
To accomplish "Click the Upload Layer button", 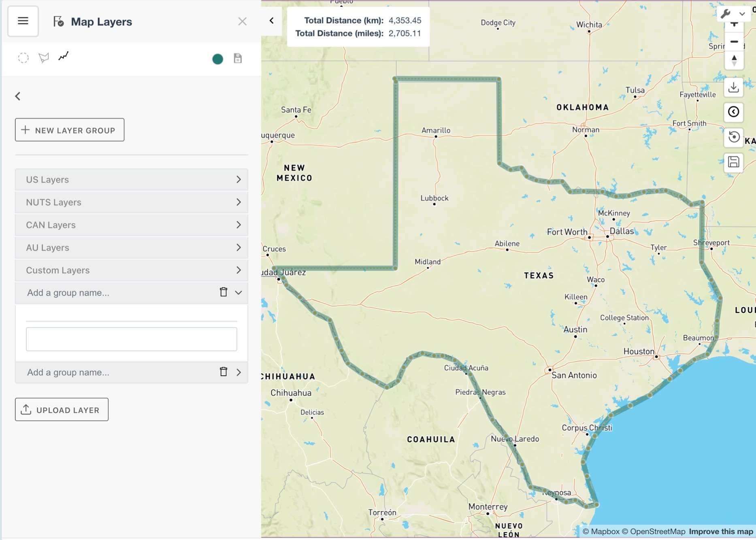I will (x=62, y=409).
